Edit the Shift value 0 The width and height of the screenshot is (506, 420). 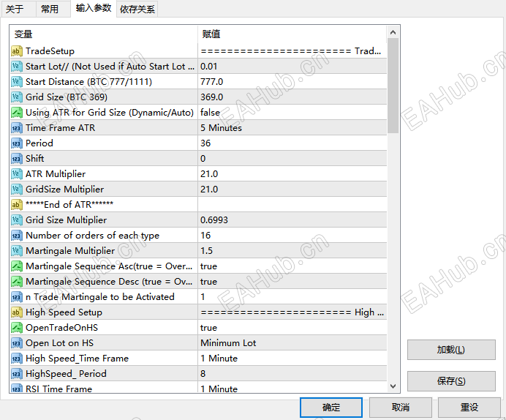[292, 159]
